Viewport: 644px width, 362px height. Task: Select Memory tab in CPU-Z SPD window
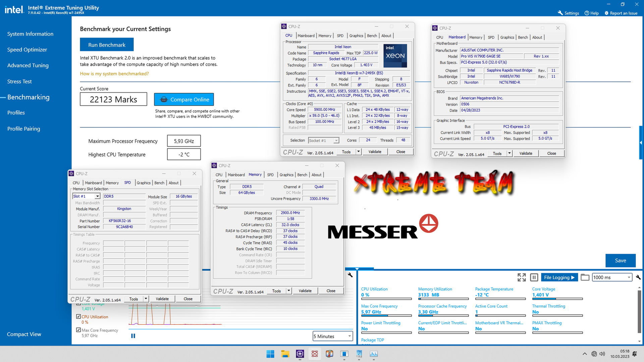click(112, 183)
